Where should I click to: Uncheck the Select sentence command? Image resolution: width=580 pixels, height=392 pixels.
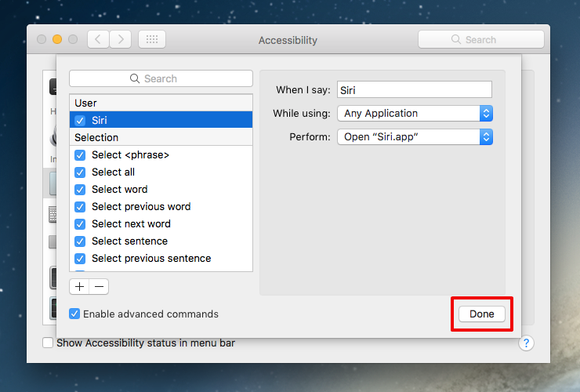(x=80, y=241)
